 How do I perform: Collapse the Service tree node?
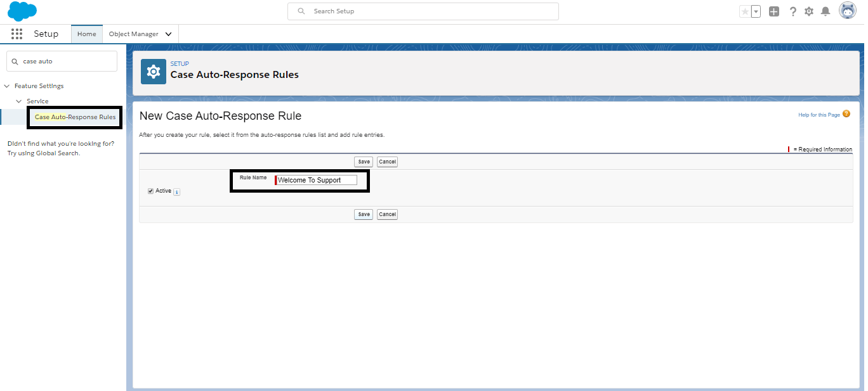pyautogui.click(x=18, y=101)
